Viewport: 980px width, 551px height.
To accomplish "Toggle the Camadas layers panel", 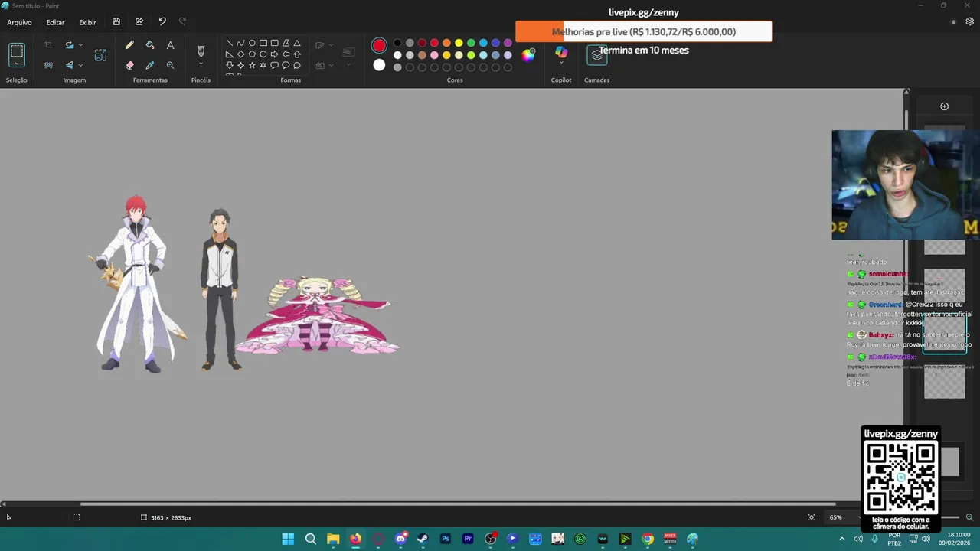I will 597,55.
